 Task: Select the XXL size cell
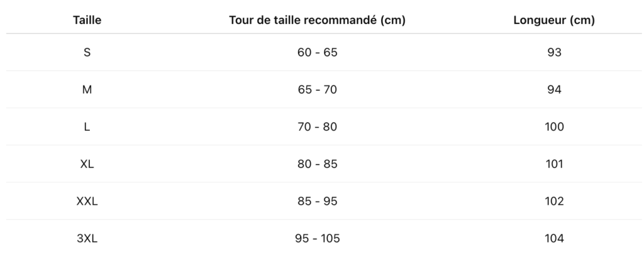[87, 201]
